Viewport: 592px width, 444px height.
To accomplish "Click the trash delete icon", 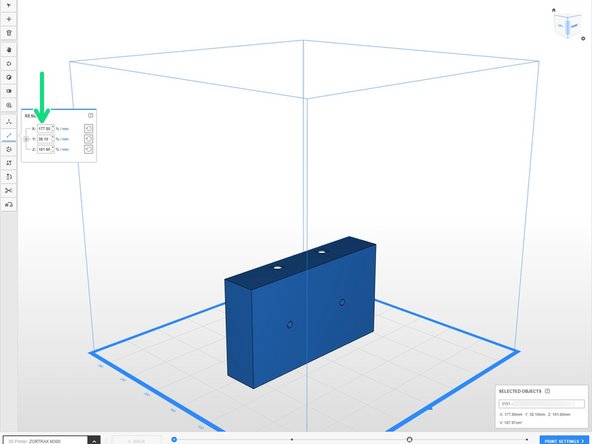I will click(x=9, y=33).
